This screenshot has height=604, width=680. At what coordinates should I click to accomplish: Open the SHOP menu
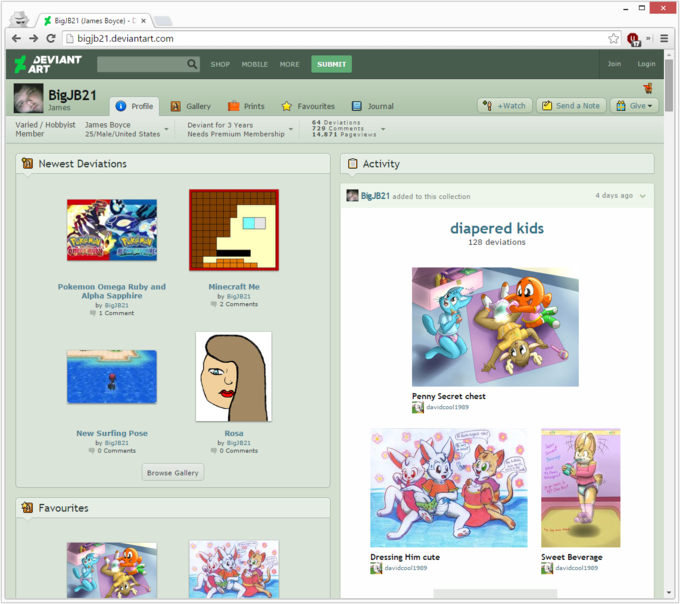220,64
